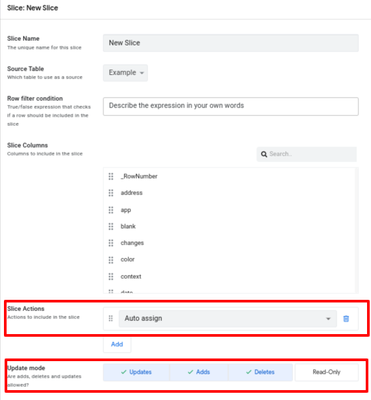Click the Add button under Slice Actions
371x400 pixels.
click(x=117, y=344)
